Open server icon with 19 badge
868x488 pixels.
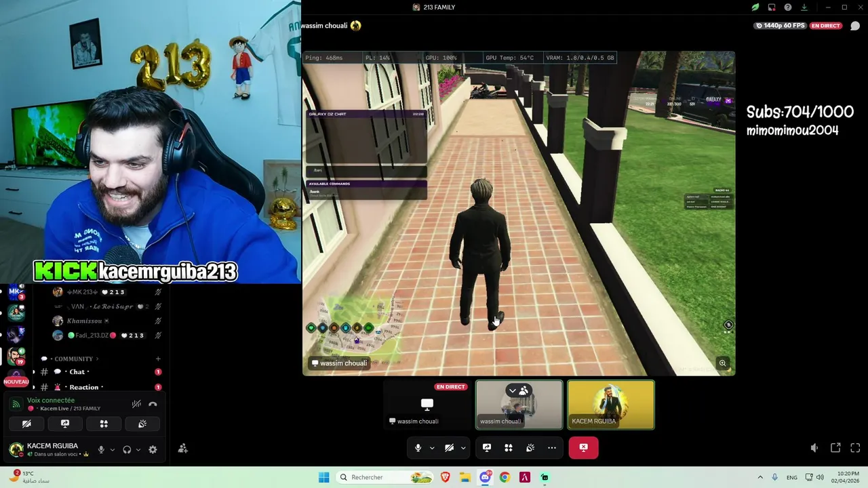pos(16,355)
